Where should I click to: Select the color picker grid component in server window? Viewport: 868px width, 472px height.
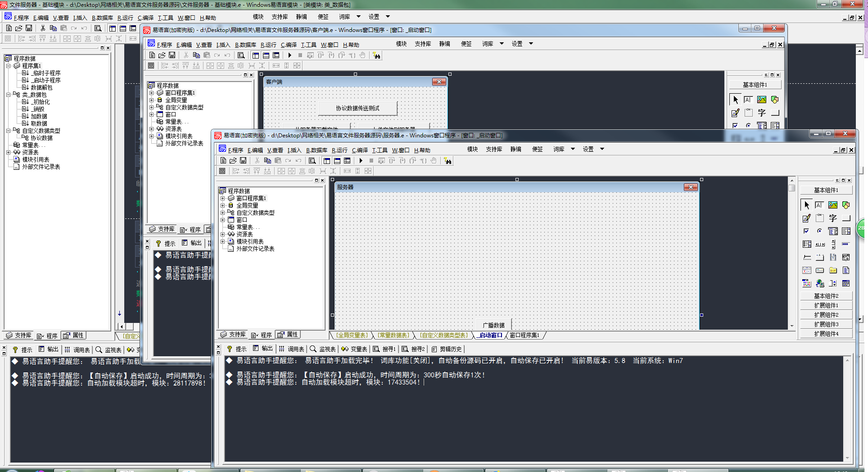pos(806,283)
